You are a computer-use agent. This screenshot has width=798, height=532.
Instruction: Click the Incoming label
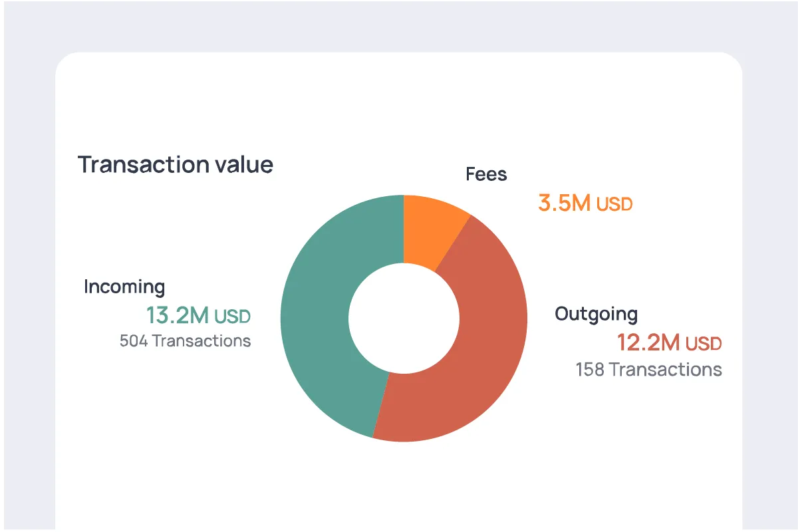tap(124, 287)
